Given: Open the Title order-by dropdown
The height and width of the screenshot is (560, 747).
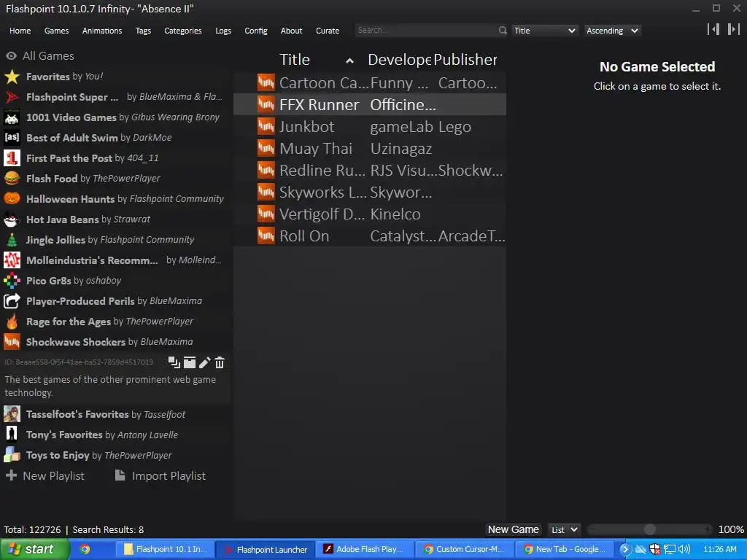Looking at the screenshot, I should click(546, 31).
